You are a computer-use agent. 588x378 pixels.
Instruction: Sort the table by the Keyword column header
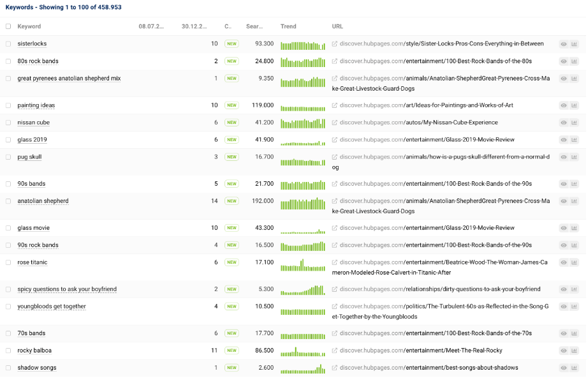29,27
